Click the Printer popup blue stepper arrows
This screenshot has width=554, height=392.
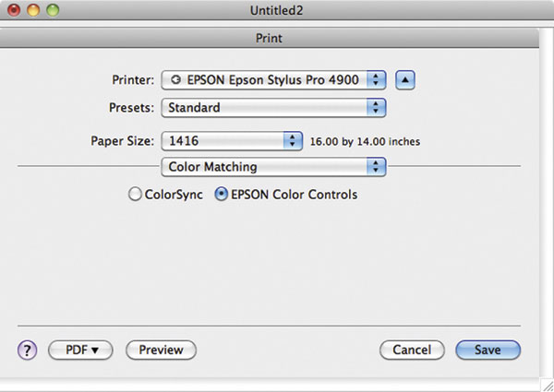point(376,79)
